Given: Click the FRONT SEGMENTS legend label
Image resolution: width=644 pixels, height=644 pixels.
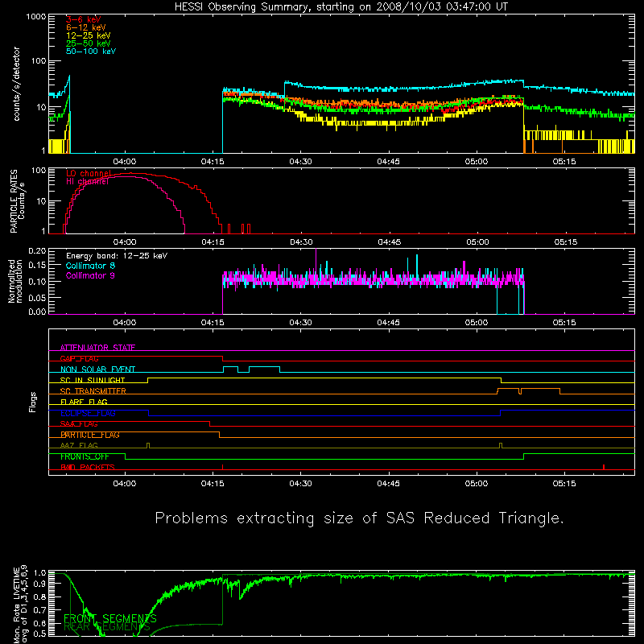Looking at the screenshot, I should point(110,618).
